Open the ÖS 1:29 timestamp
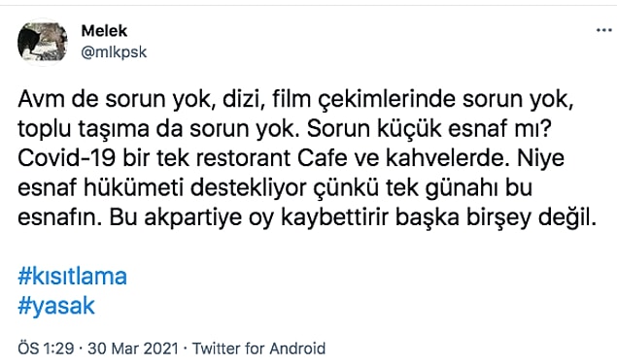This screenshot has height=364, width=617. 46,348
